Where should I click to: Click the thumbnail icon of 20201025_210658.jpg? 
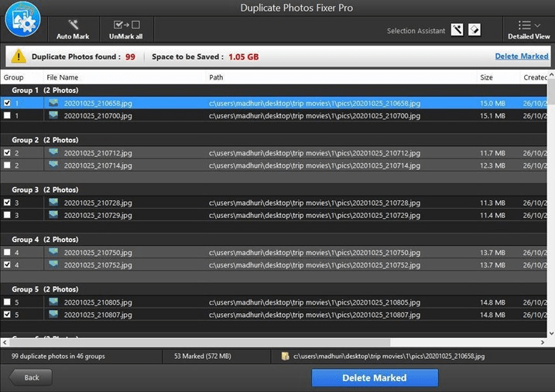point(53,103)
